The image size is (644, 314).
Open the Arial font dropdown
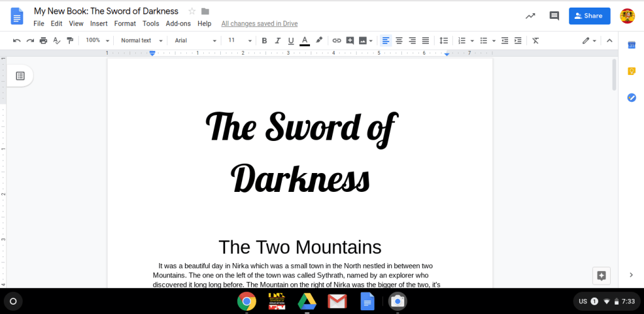point(195,41)
